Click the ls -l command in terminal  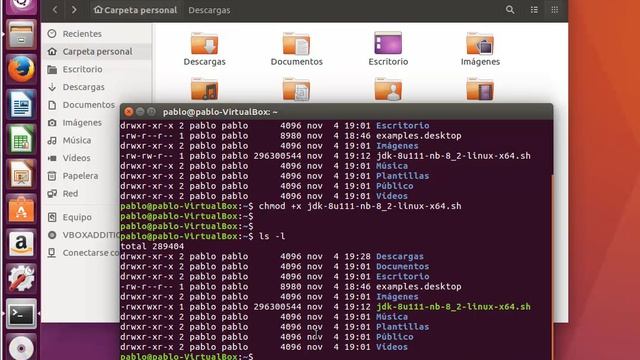click(272, 236)
